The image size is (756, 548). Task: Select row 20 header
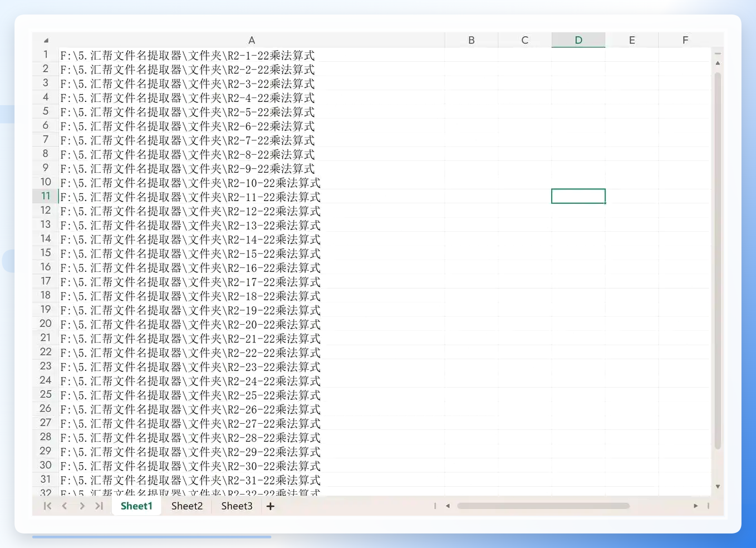pyautogui.click(x=46, y=324)
